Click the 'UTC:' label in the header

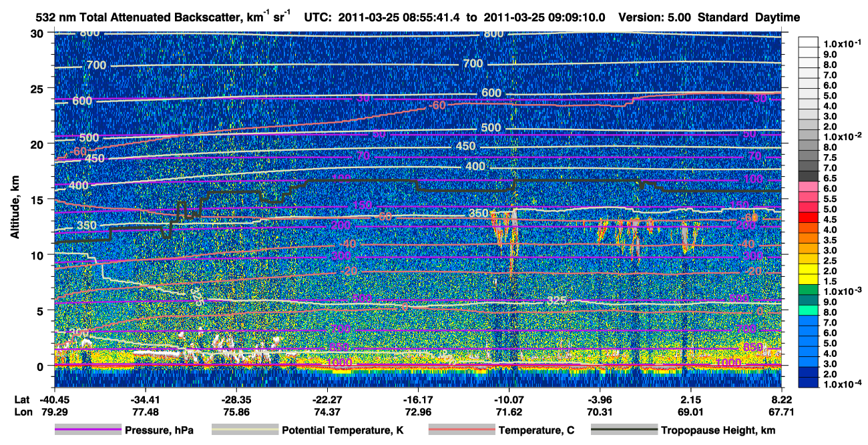pos(318,17)
